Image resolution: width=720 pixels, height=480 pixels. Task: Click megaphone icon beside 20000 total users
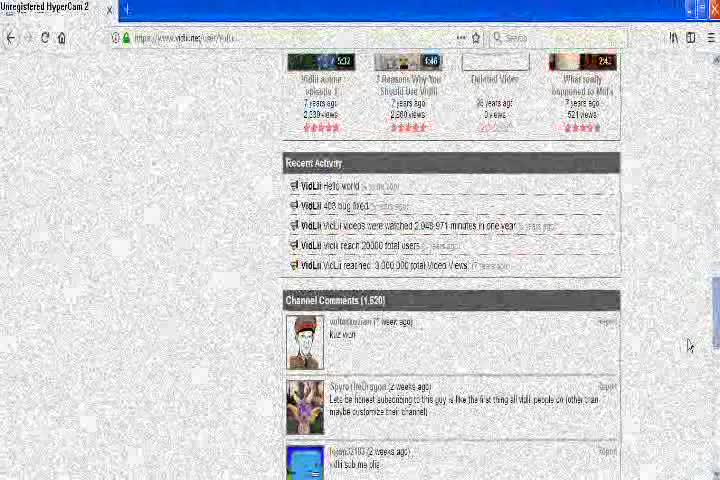click(x=294, y=245)
